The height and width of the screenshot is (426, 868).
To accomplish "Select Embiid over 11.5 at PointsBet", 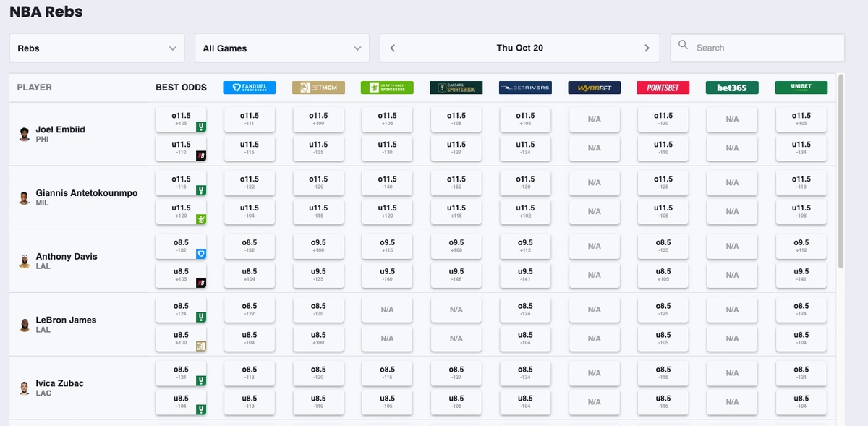I will click(663, 119).
